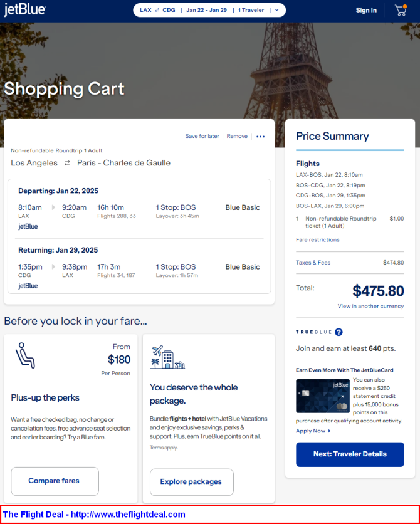Remove the flight from the cart
This screenshot has width=420, height=524.
[x=237, y=137]
